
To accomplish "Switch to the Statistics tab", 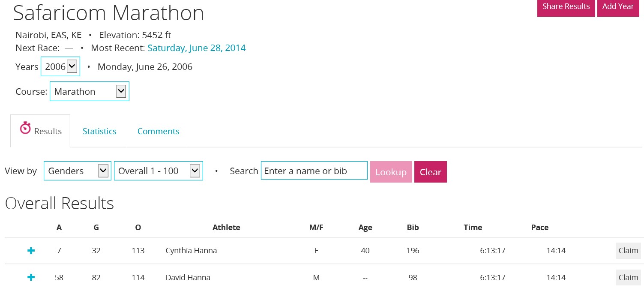I will click(x=99, y=131).
